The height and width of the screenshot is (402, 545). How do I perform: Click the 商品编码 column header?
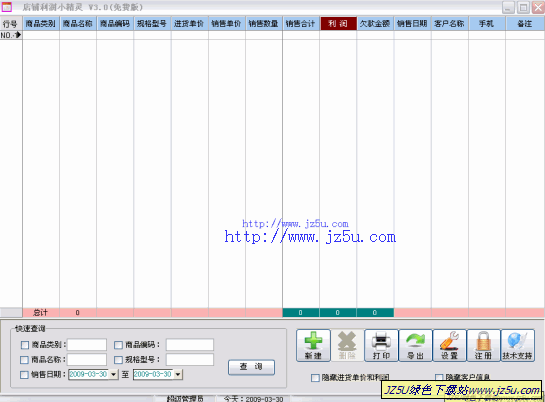115,24
